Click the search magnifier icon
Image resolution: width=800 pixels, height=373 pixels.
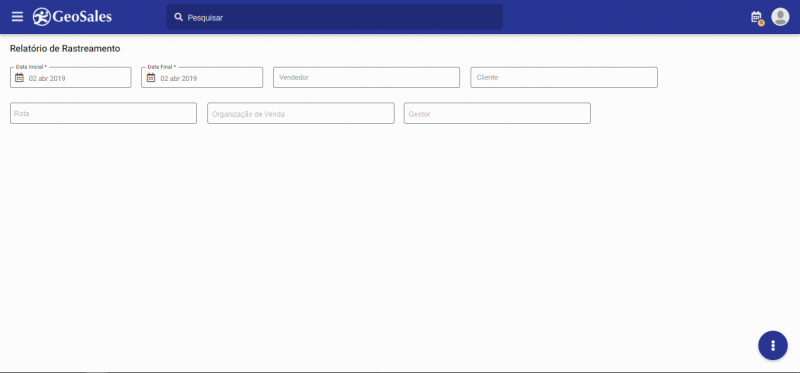pos(179,17)
